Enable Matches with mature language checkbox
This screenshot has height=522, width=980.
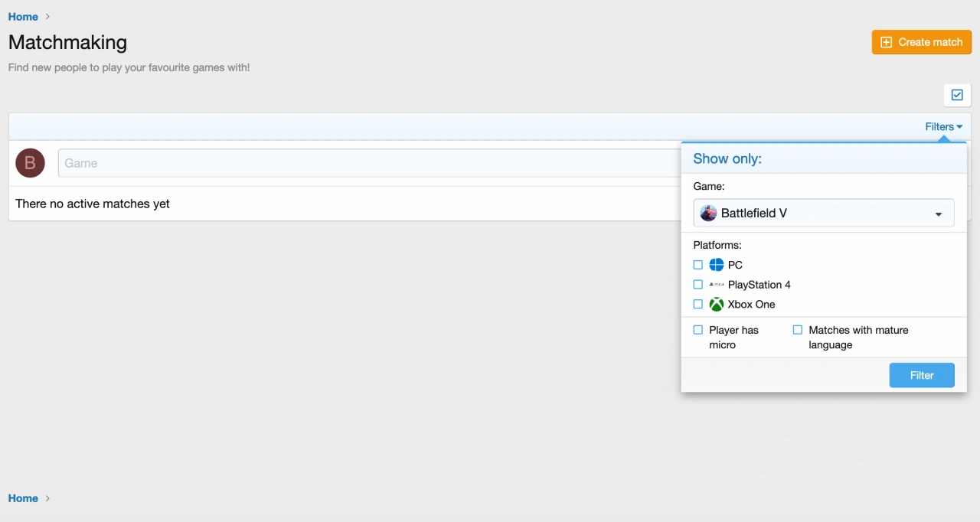coord(797,330)
